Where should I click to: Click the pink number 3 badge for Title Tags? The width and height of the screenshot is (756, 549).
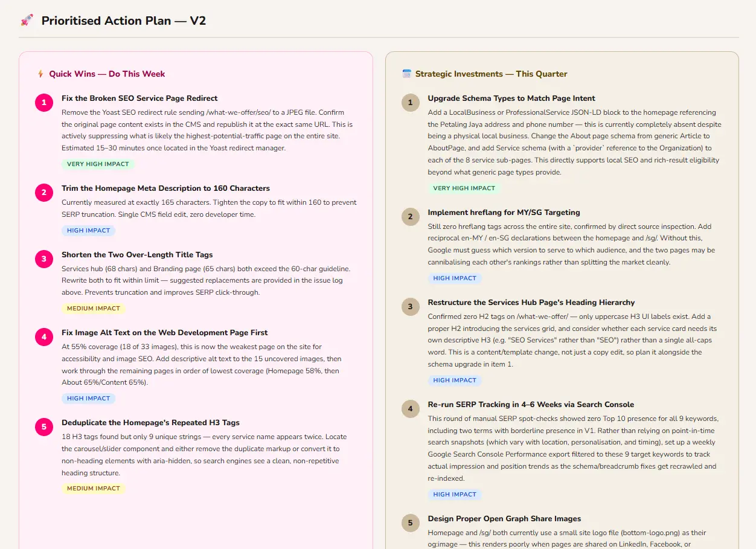pos(44,259)
